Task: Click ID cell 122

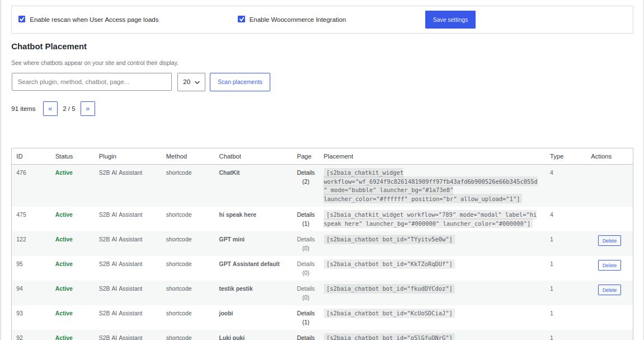Action: coord(21,239)
